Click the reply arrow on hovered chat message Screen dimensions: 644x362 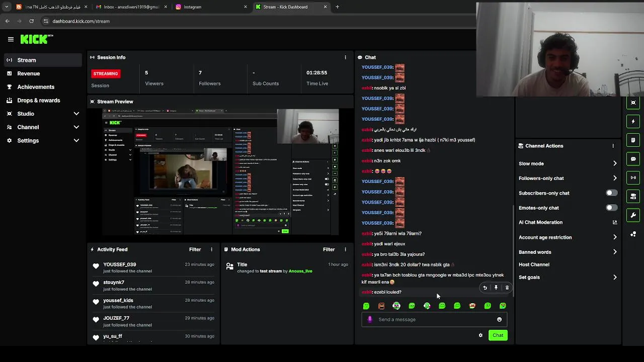tap(485, 288)
